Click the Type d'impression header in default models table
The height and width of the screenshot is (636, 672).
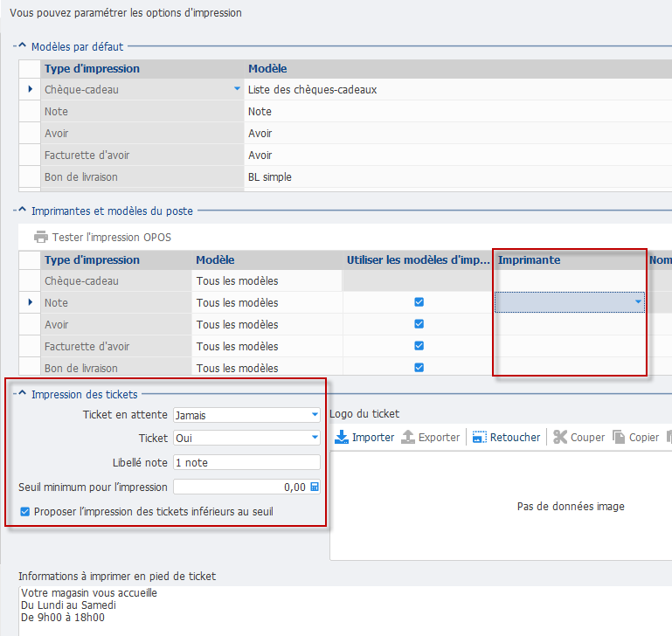(x=142, y=68)
